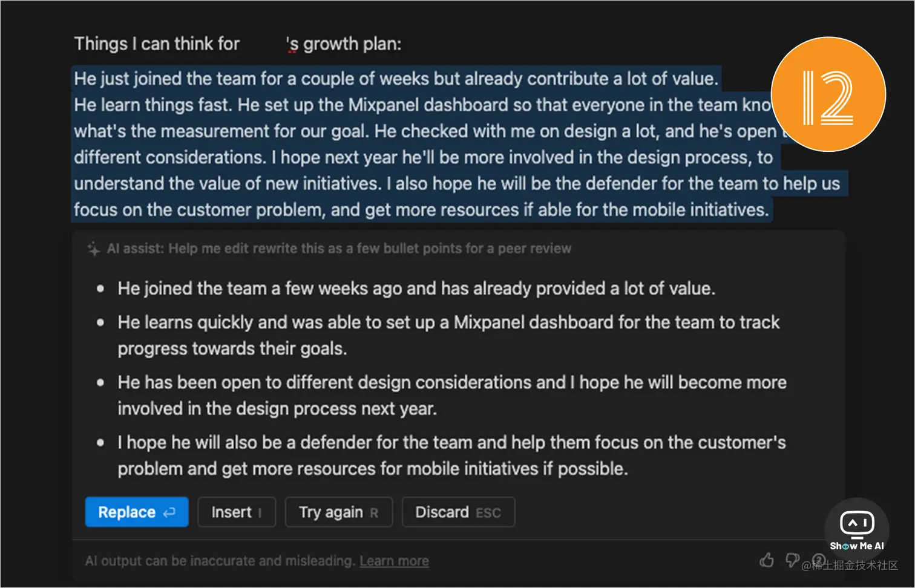Viewport: 915px width, 588px height.
Task: Click the first bullet about joining team
Action: 416,289
